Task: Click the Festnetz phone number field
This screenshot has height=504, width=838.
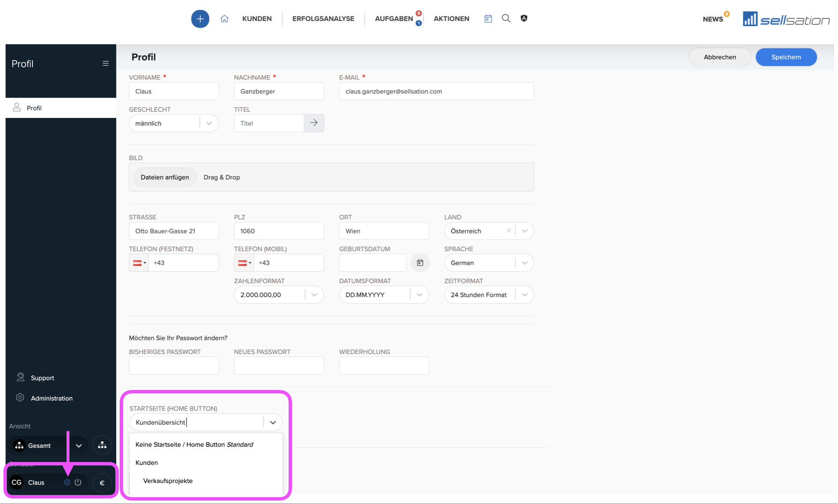Action: pyautogui.click(x=184, y=263)
